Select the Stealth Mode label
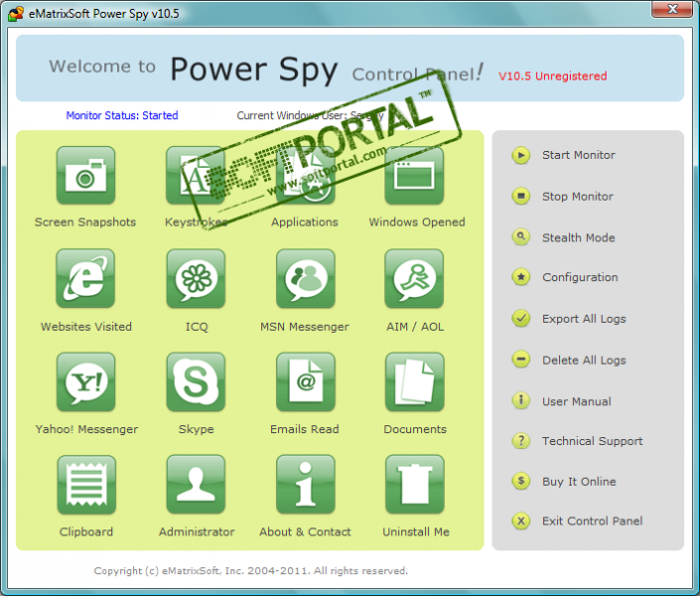700x596 pixels. click(579, 237)
